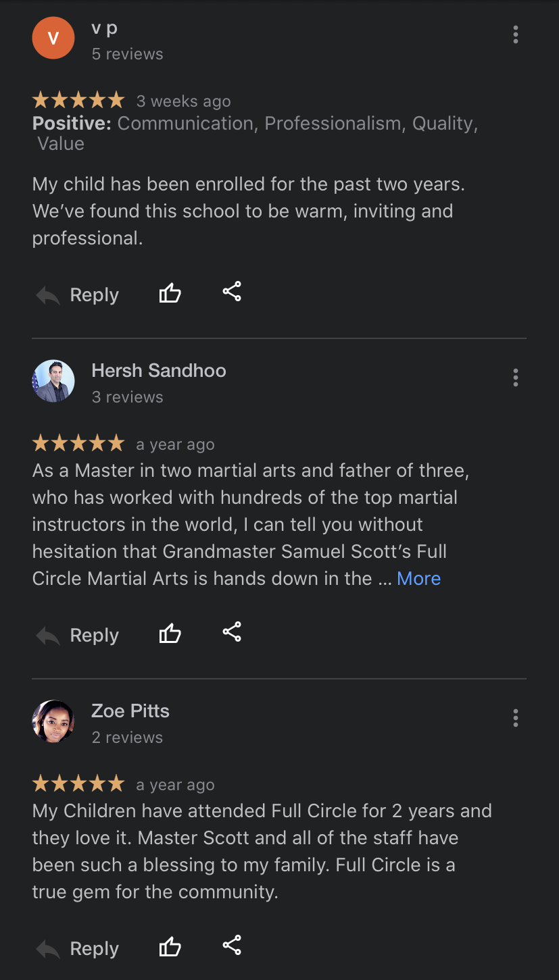This screenshot has width=559, height=980.
Task: Share Hersh Sandhoo's review
Action: tap(232, 632)
